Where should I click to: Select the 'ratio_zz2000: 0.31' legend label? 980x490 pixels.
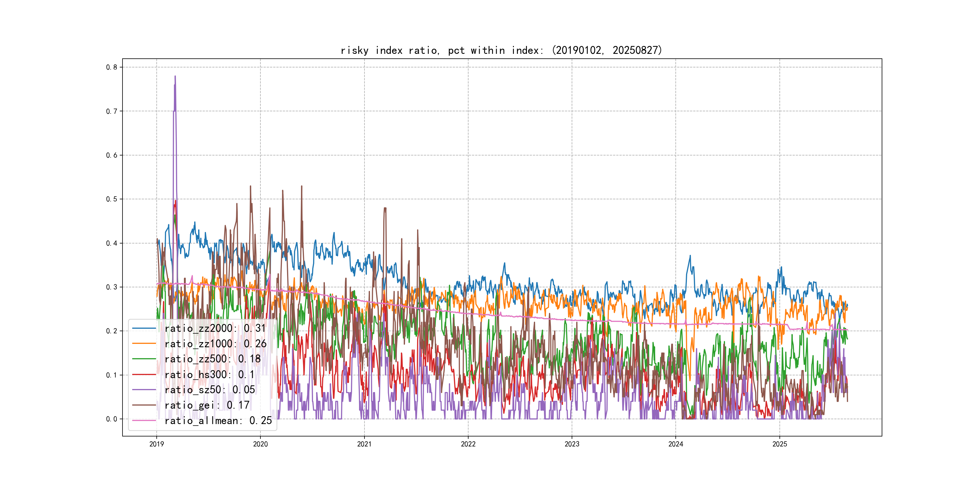tap(215, 328)
